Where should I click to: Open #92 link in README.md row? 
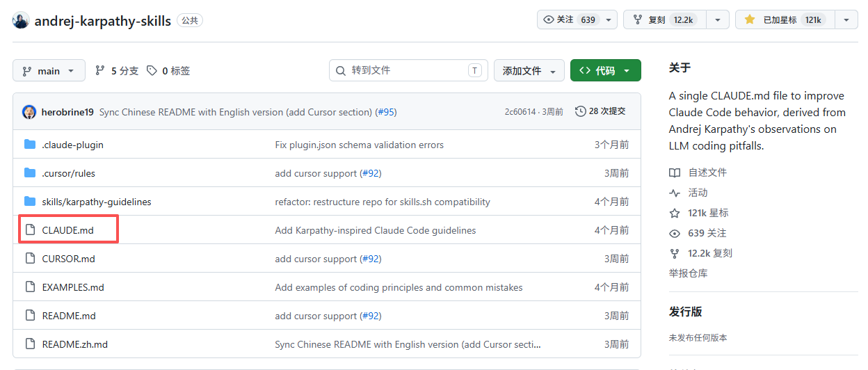(x=370, y=316)
